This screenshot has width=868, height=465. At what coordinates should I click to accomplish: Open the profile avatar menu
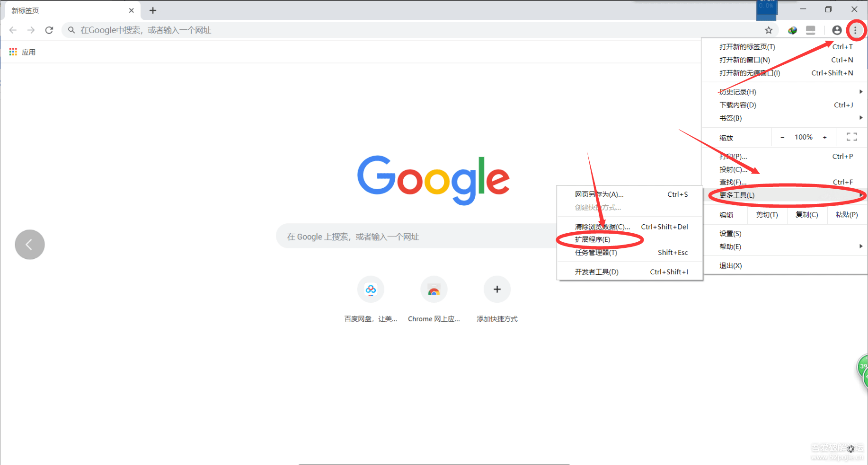[837, 30]
